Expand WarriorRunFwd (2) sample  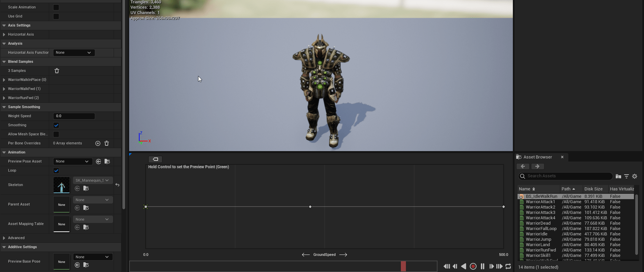point(4,98)
